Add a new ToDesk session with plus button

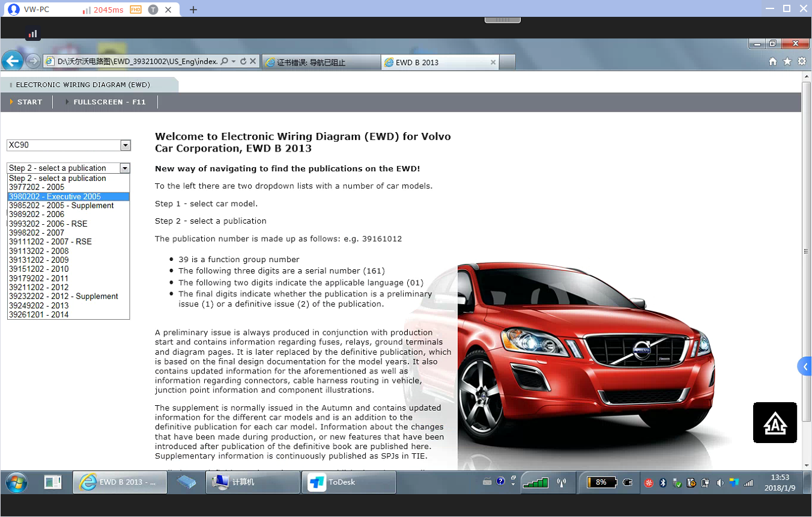coord(193,10)
